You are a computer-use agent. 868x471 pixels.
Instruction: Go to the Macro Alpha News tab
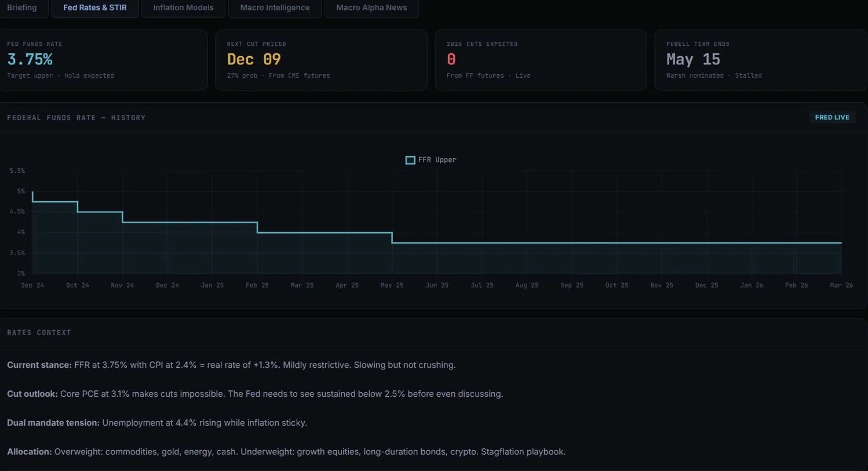[x=371, y=8]
